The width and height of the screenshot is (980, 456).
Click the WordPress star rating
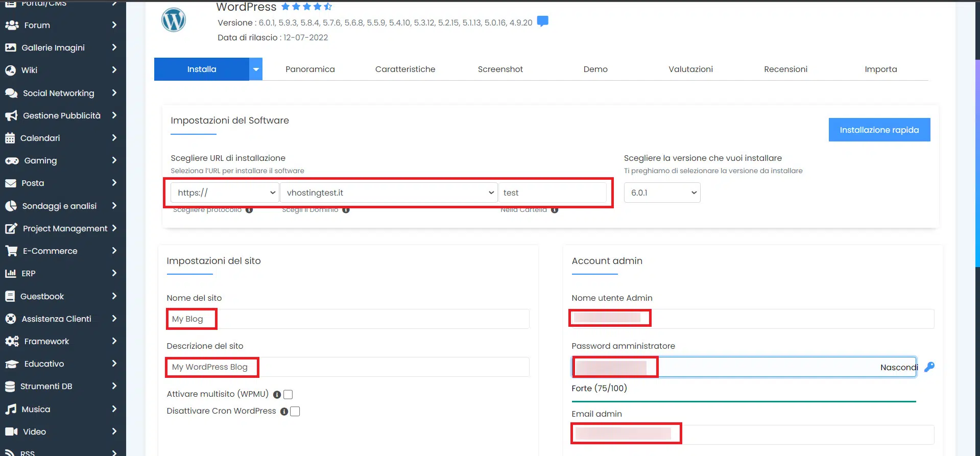pyautogui.click(x=306, y=7)
